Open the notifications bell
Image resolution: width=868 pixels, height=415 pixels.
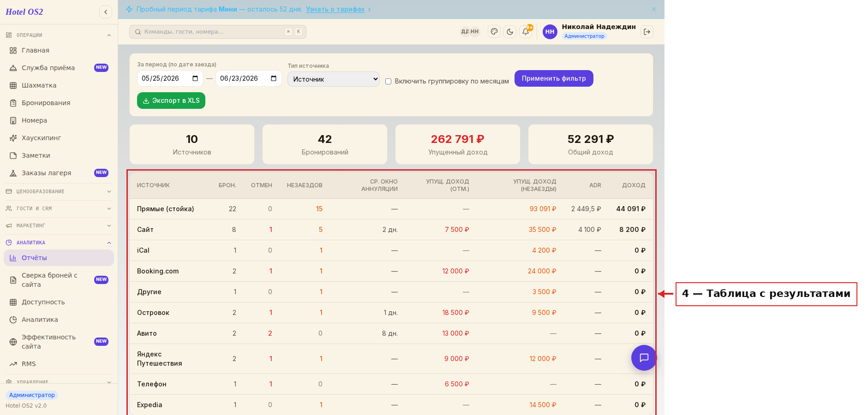526,32
